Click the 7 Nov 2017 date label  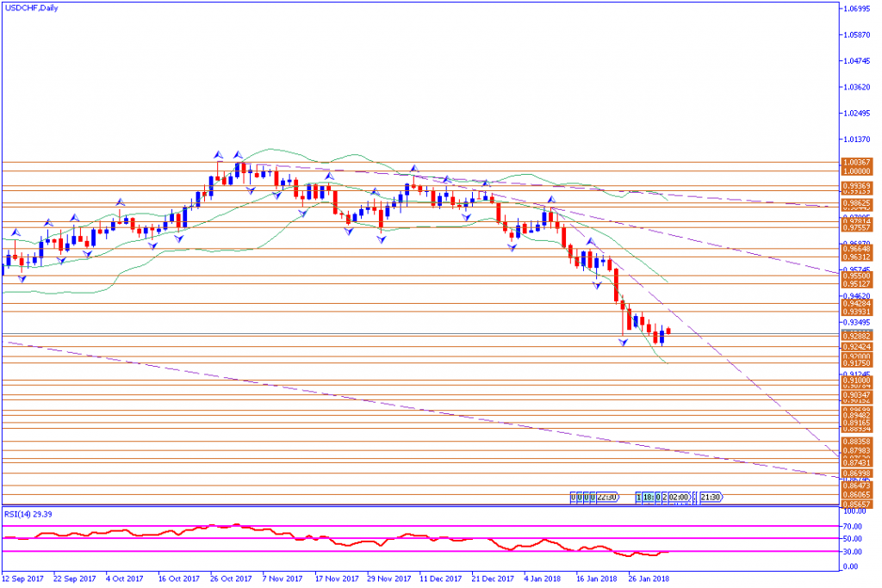point(283,579)
